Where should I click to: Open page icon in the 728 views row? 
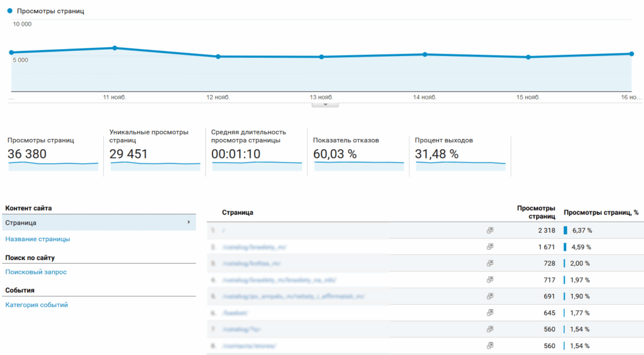click(x=490, y=263)
